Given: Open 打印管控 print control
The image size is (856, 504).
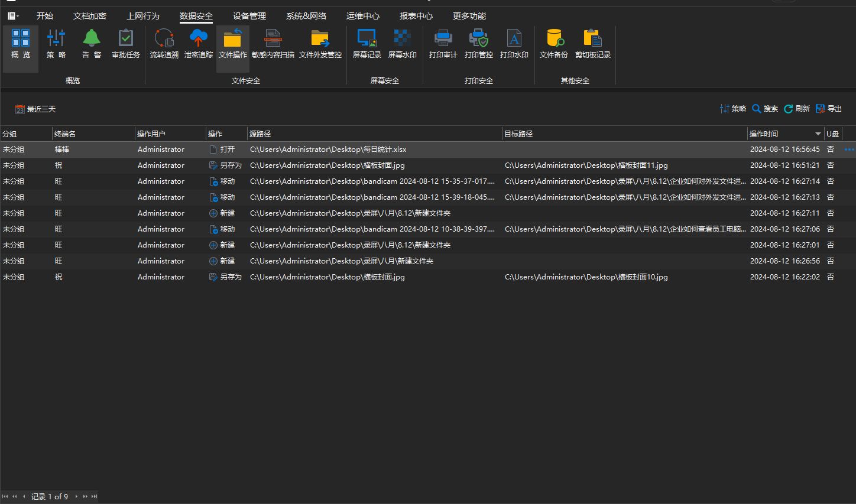Looking at the screenshot, I should [x=479, y=44].
